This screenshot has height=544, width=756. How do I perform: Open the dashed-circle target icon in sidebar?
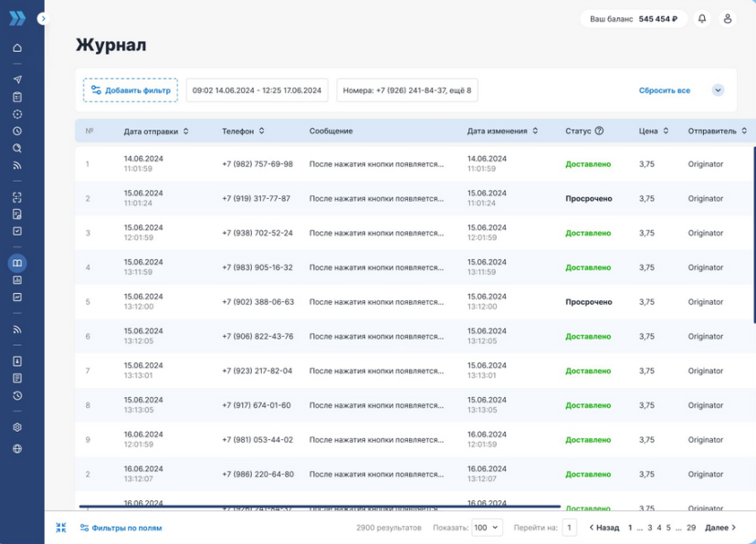pyautogui.click(x=17, y=114)
